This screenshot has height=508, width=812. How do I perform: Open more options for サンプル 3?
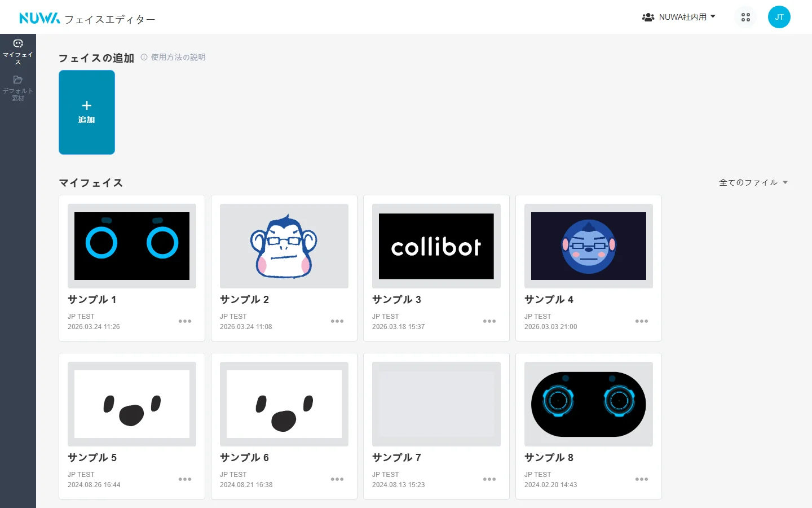(489, 321)
